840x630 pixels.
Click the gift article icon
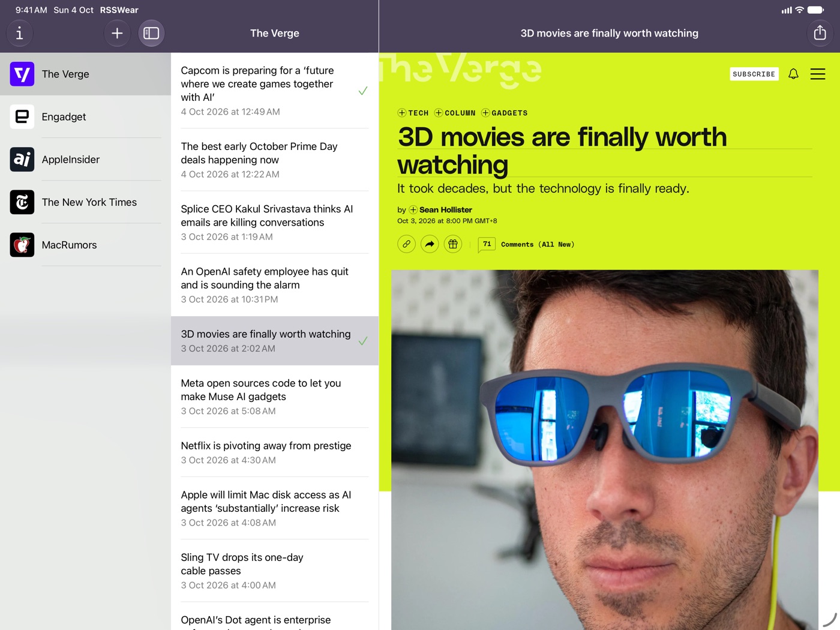click(453, 244)
